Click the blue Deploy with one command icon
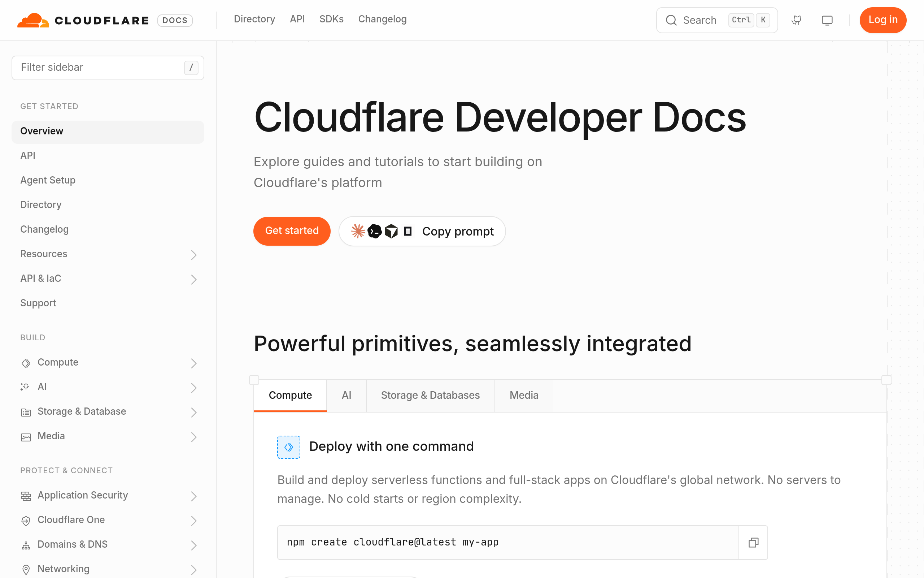The width and height of the screenshot is (924, 578). [289, 447]
